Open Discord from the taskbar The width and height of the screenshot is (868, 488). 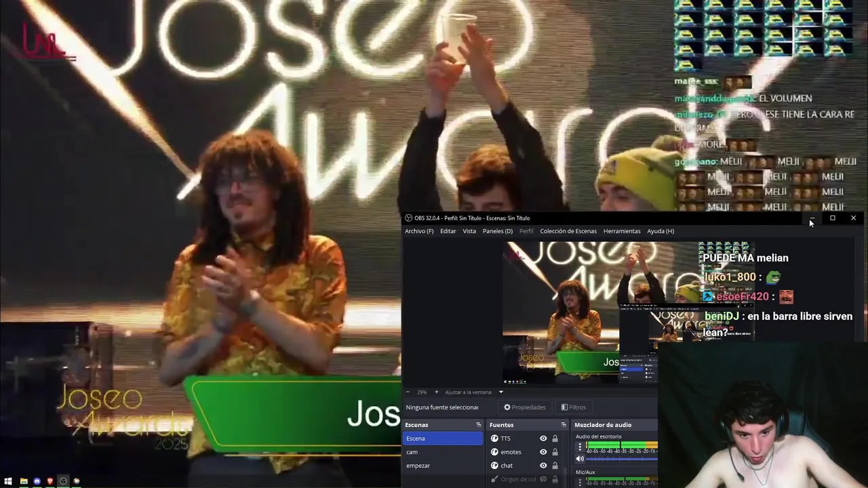tap(37, 481)
